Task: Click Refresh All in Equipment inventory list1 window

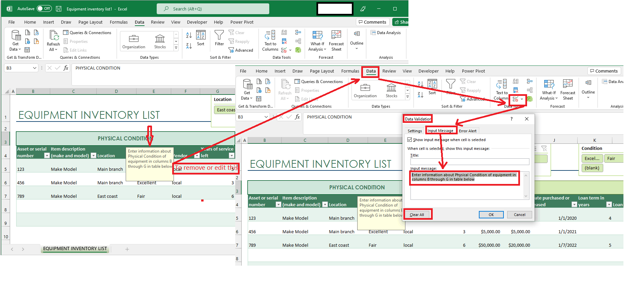Action: 53,41
